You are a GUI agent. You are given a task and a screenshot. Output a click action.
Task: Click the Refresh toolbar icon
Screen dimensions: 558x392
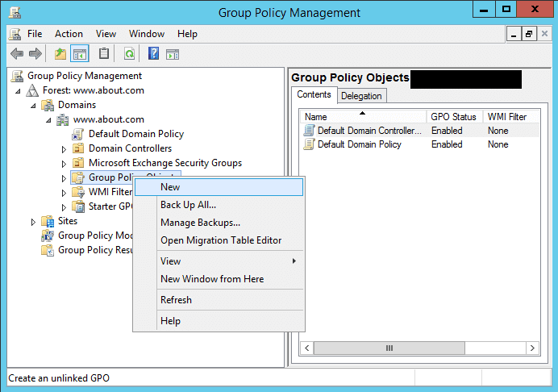(x=128, y=54)
